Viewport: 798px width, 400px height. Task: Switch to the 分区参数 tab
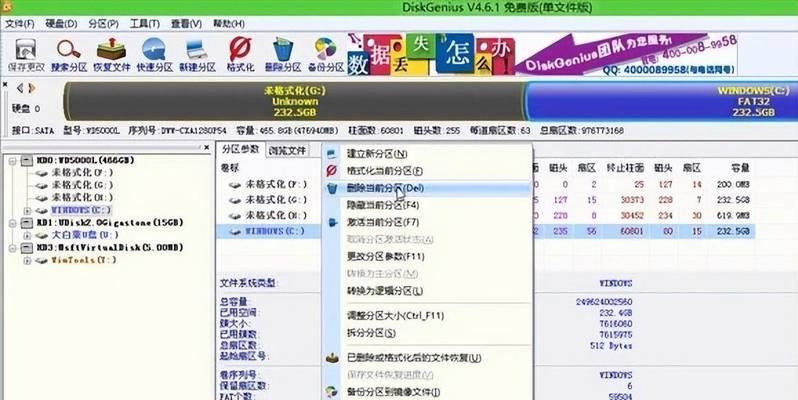[x=240, y=149]
